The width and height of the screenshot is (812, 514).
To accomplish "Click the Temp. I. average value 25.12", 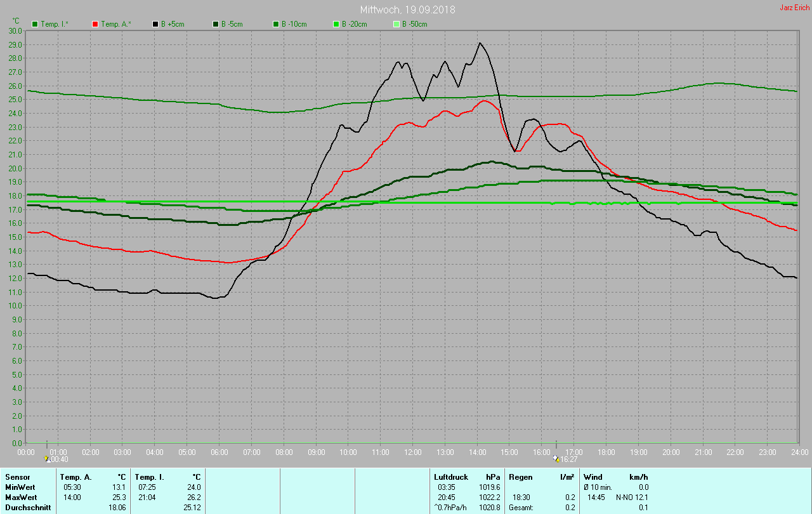I will [x=192, y=508].
